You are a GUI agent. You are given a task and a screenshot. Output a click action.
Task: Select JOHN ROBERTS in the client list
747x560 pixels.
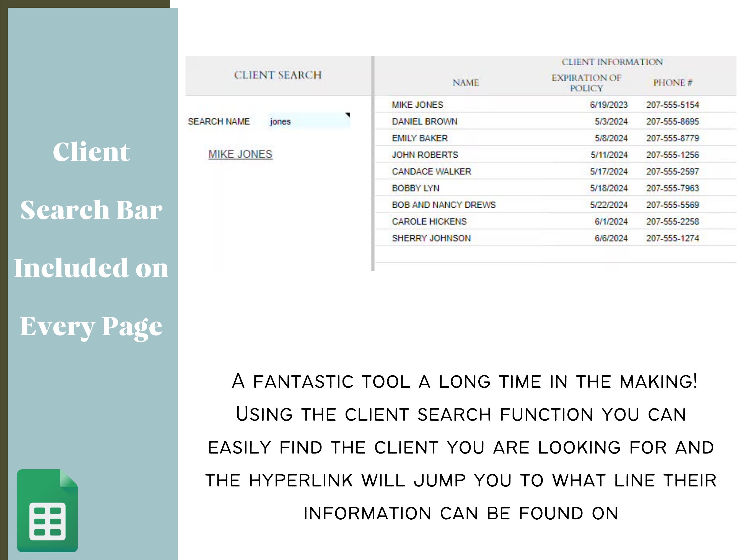[x=425, y=155]
